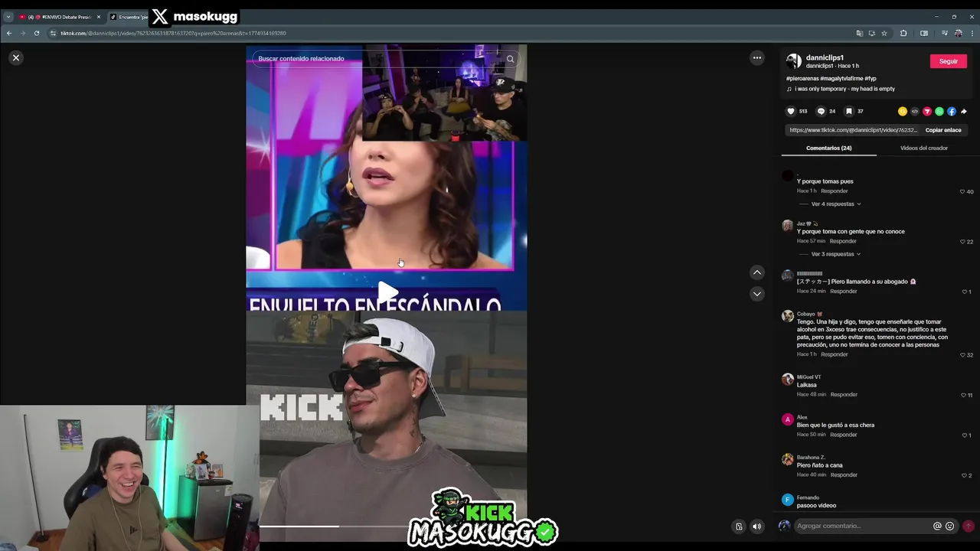Reply to Barahona Z.'s comment
Screen dimensions: 980x551
pos(844,474)
